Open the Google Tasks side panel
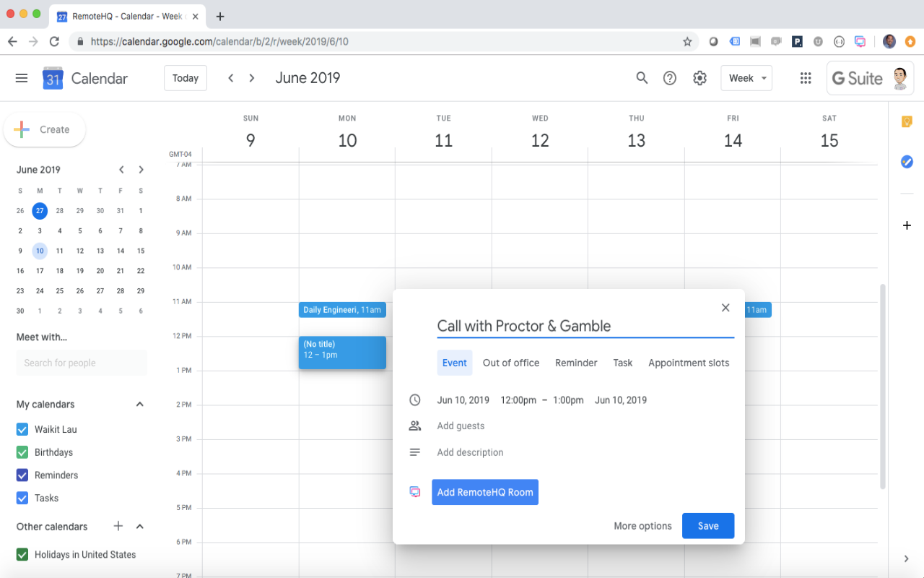 tap(907, 162)
